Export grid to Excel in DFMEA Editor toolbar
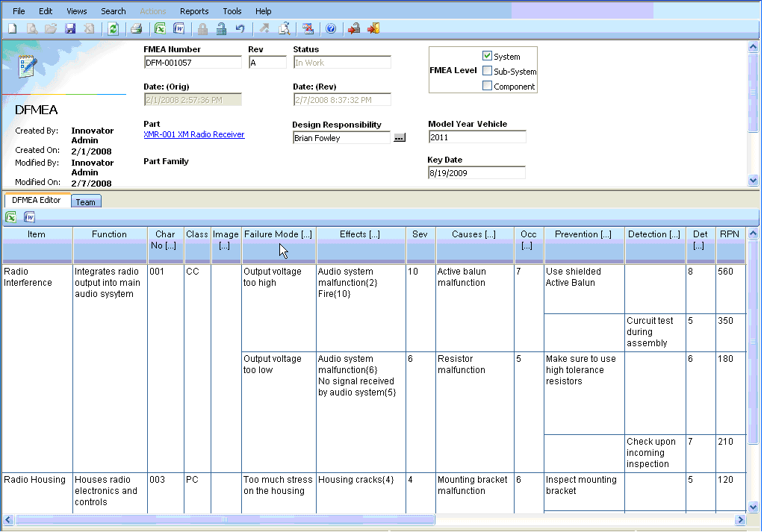Image resolution: width=764 pixels, height=532 pixels. point(10,217)
